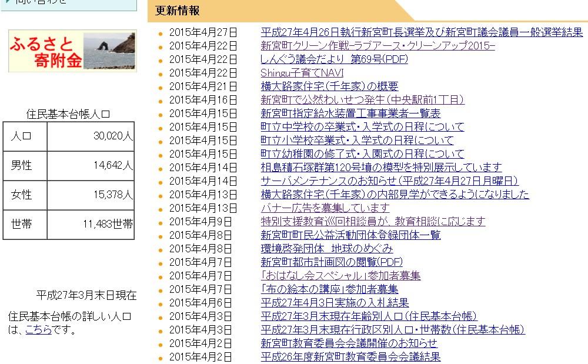Open 新宮町町民公益活動団体登録団体一覧 link

(x=350, y=235)
